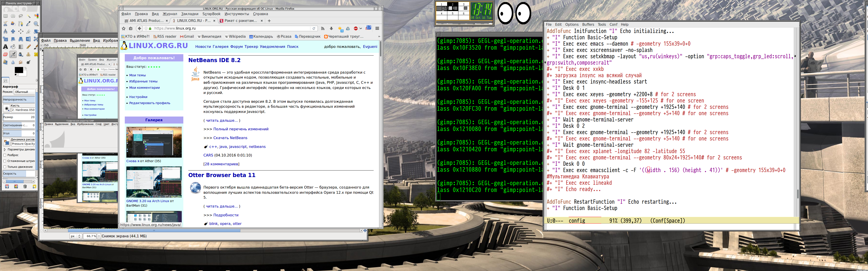Image resolution: width=868 pixels, height=271 pixels.
Task: Click Firefox bookmark star icon
Action: coord(124,29)
